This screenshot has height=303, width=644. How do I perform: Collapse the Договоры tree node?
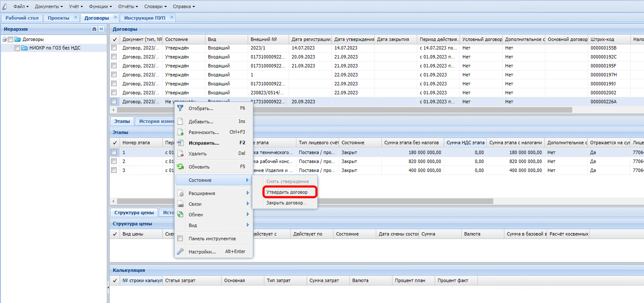click(x=4, y=40)
